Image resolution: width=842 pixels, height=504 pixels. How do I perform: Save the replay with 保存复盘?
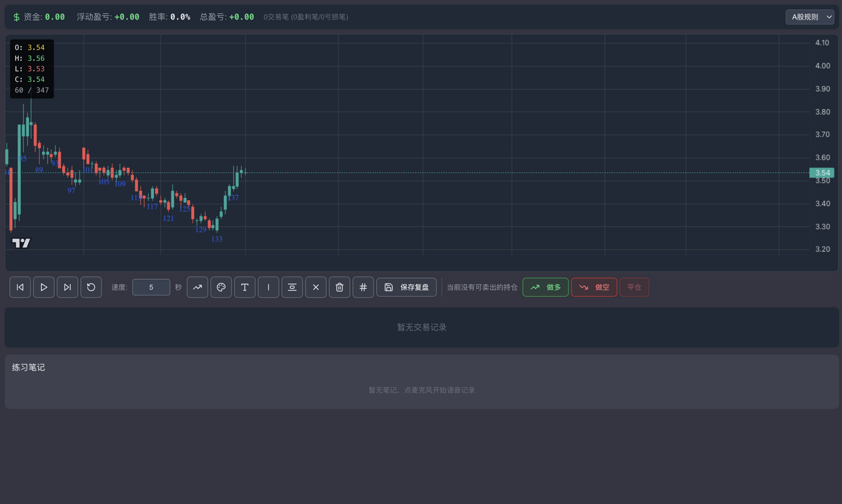407,287
